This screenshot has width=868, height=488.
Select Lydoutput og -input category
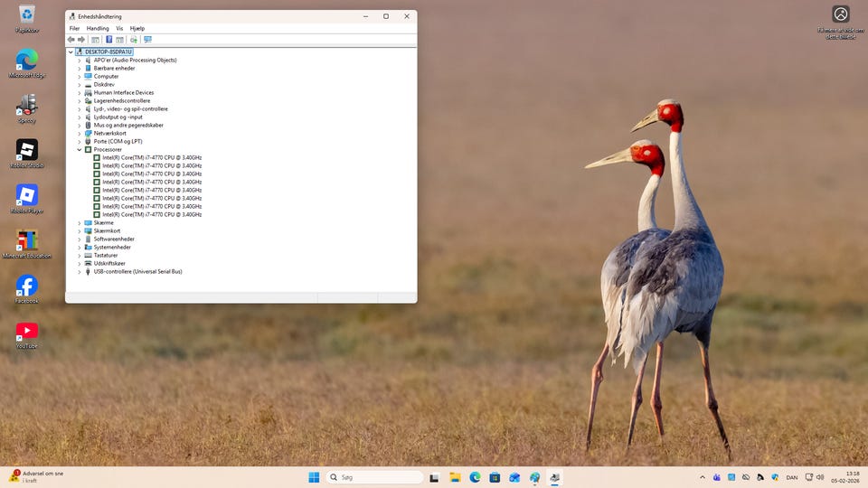(118, 117)
